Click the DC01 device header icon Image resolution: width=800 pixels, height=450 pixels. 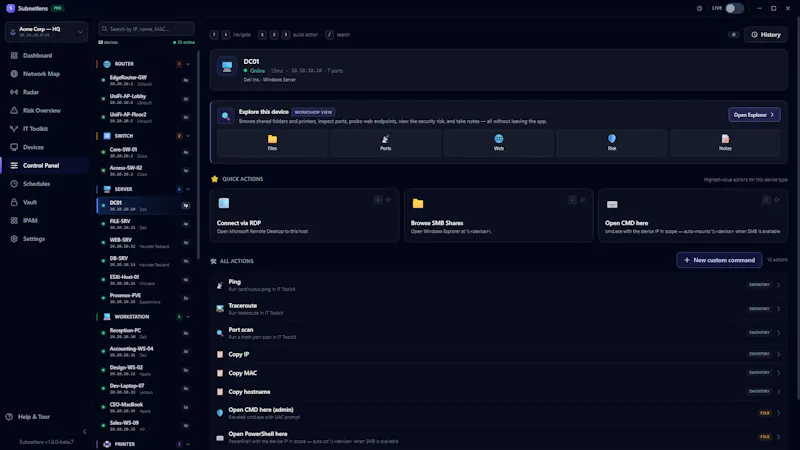coord(227,66)
